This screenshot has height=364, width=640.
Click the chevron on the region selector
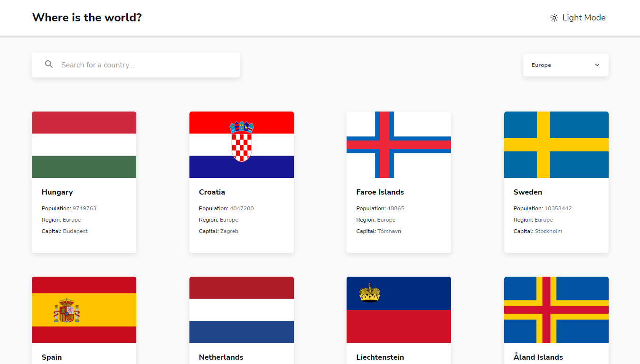[x=597, y=65]
